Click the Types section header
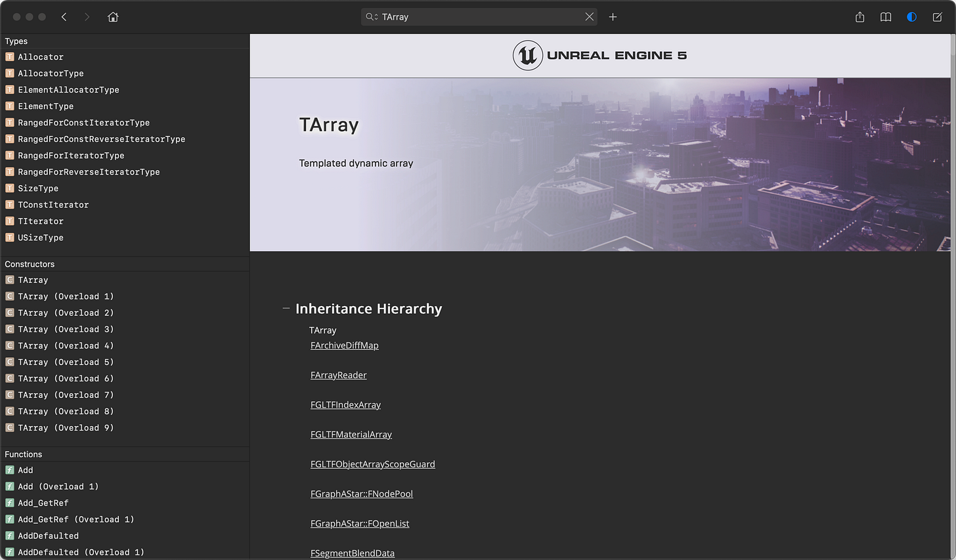Screen dimensions: 956x560 click(x=125, y=41)
